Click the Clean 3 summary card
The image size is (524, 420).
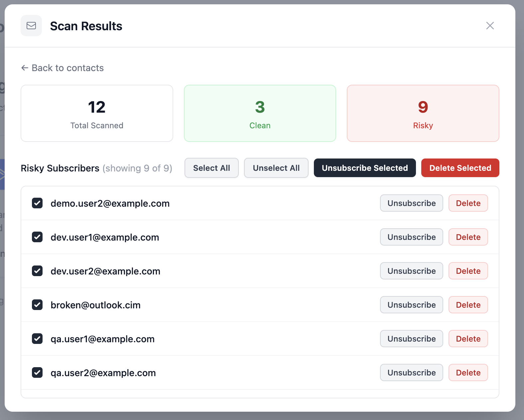260,113
